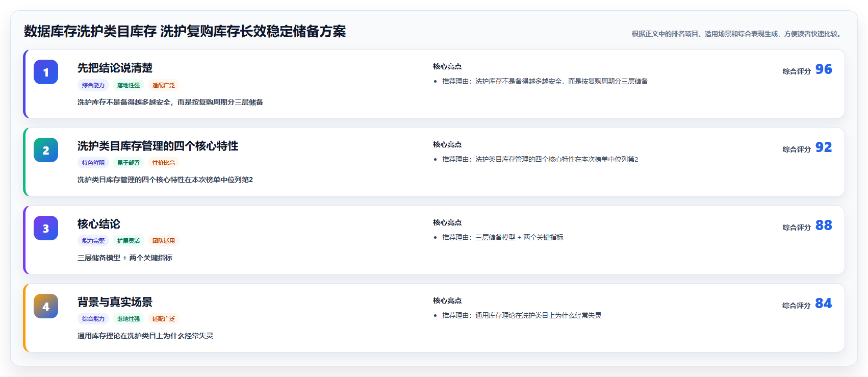Select the 适配广泛 tag in the 背景与真实场景 card
Viewport: 868px width, 377px height.
click(x=164, y=319)
